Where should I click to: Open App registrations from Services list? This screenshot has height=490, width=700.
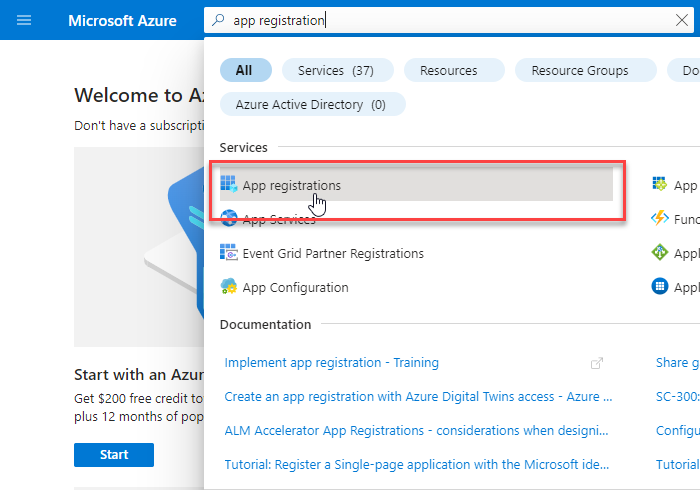pos(292,185)
